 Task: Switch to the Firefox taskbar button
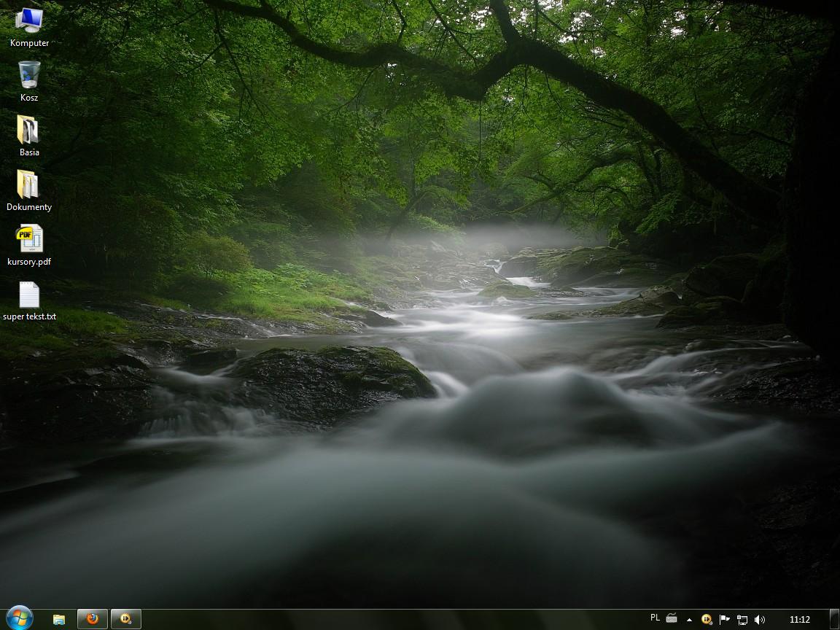click(93, 619)
